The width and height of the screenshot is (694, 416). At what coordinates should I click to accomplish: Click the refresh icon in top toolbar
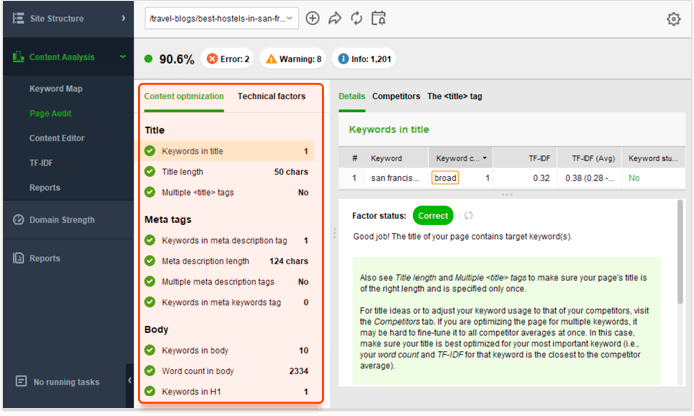(356, 18)
